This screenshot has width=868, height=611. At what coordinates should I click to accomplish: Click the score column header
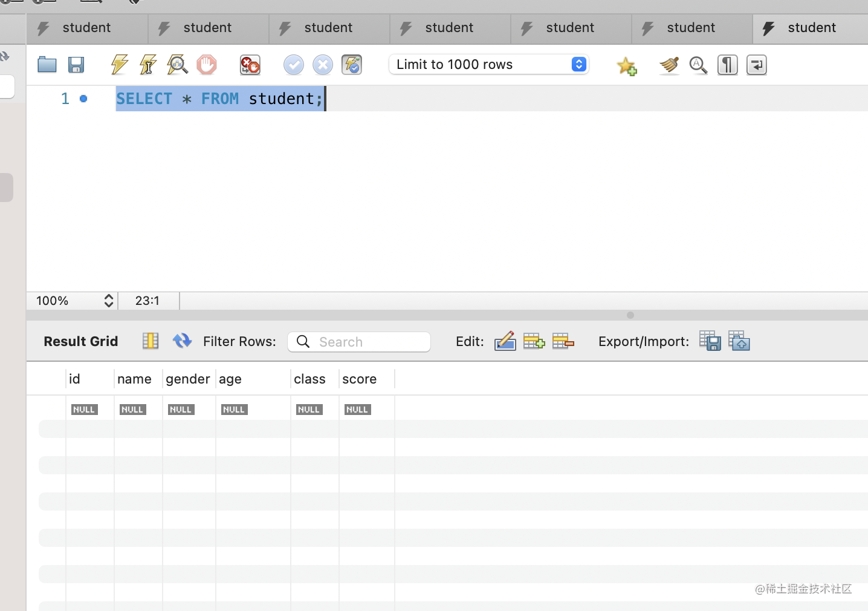(367, 379)
